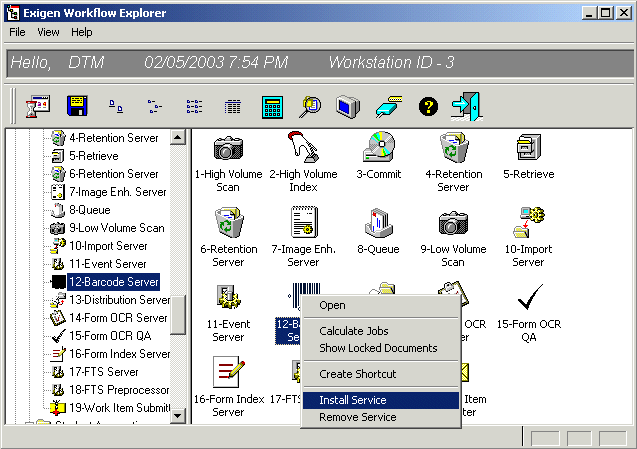Open the File menu
Screen dimensions: 637x449
pyautogui.click(x=17, y=32)
